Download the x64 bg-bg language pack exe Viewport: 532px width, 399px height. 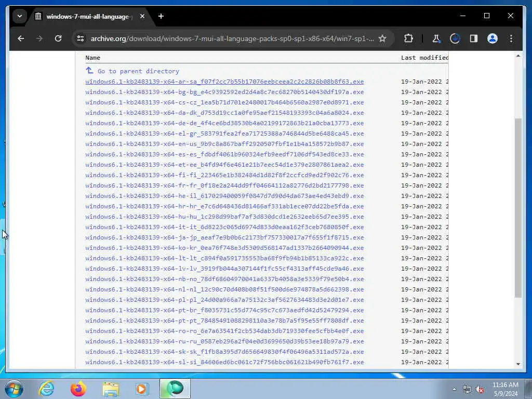point(224,92)
